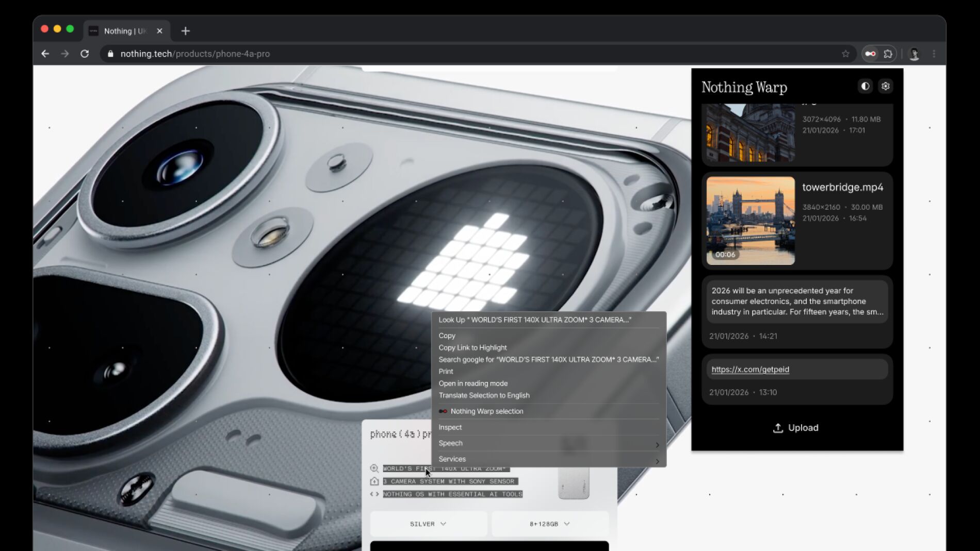Click Inspect in the context menu
Screen dimensions: 980x551
click(x=450, y=427)
